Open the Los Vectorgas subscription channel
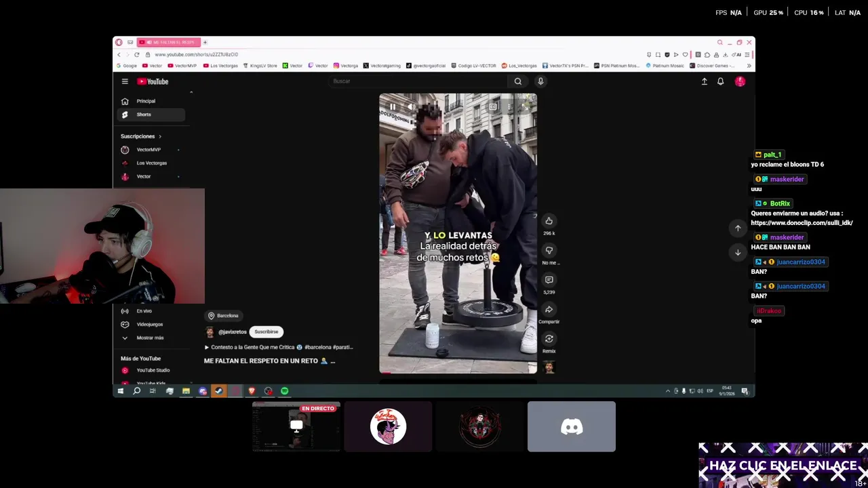 click(x=151, y=163)
